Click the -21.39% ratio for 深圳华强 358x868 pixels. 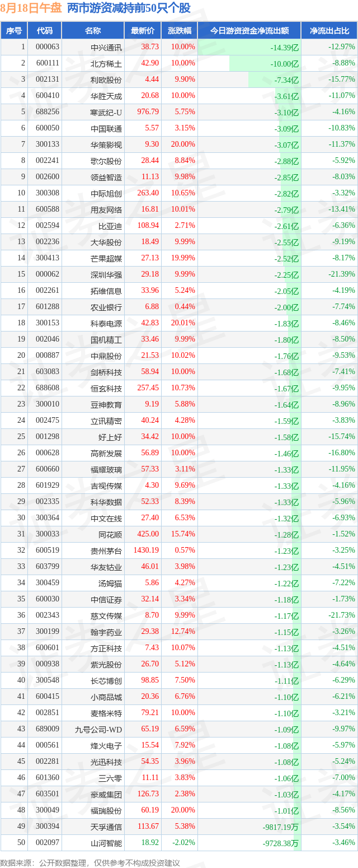coord(341,274)
